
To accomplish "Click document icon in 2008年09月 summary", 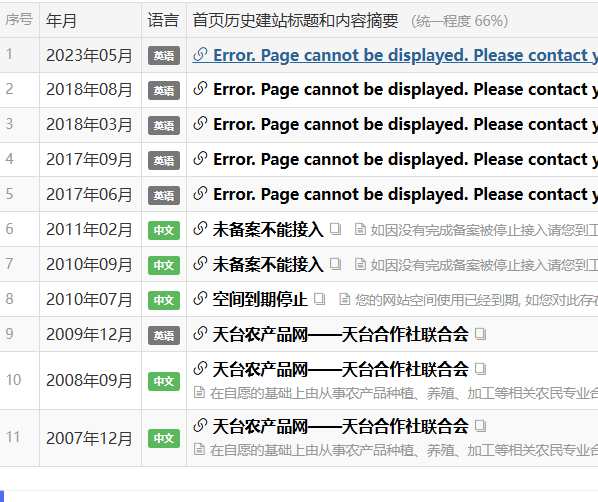I will [x=199, y=393].
